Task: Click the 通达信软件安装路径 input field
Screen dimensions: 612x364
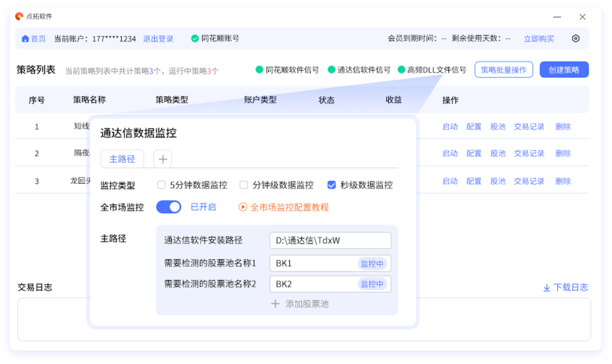Action: click(x=330, y=240)
